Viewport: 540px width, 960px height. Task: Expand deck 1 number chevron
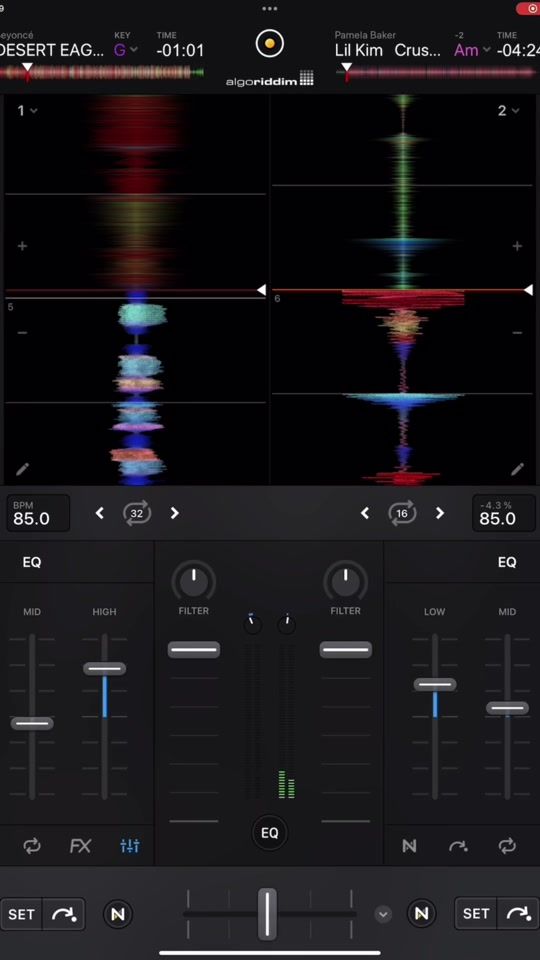[x=34, y=111]
